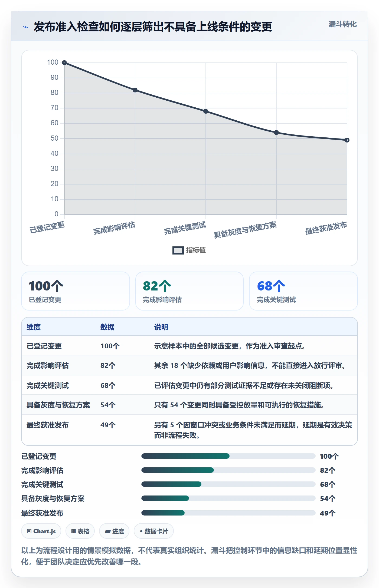The width and height of the screenshot is (379, 588).
Task: Click the 具备灰度与恢复方案 progress bar
Action: pyautogui.click(x=228, y=498)
